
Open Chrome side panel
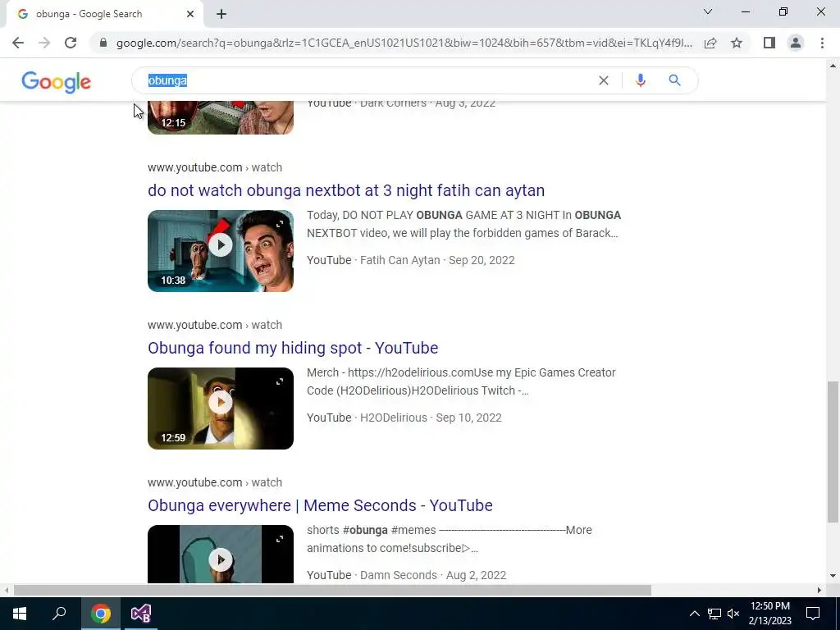tap(769, 43)
